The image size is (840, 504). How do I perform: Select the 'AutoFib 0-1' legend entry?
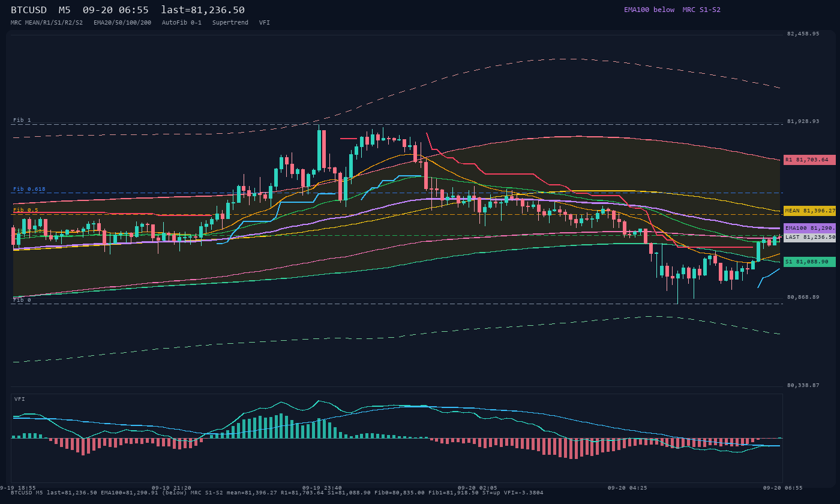pos(182,22)
